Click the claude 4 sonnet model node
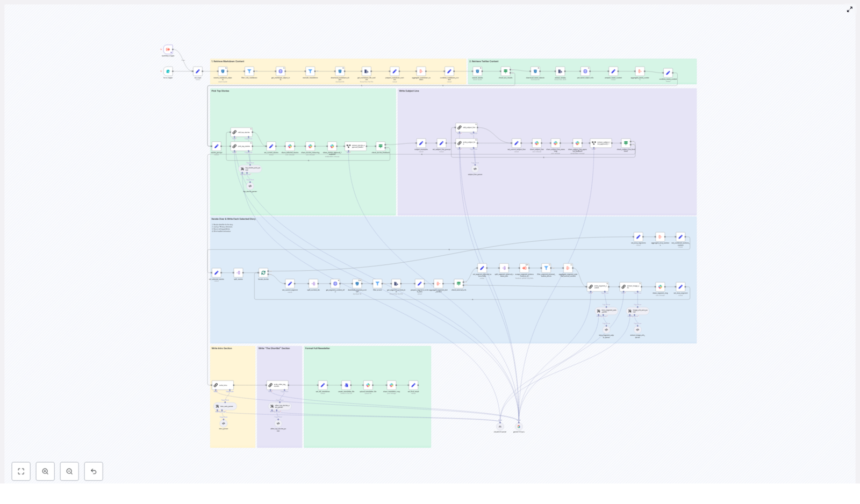This screenshot has width=860, height=504. 500,426
